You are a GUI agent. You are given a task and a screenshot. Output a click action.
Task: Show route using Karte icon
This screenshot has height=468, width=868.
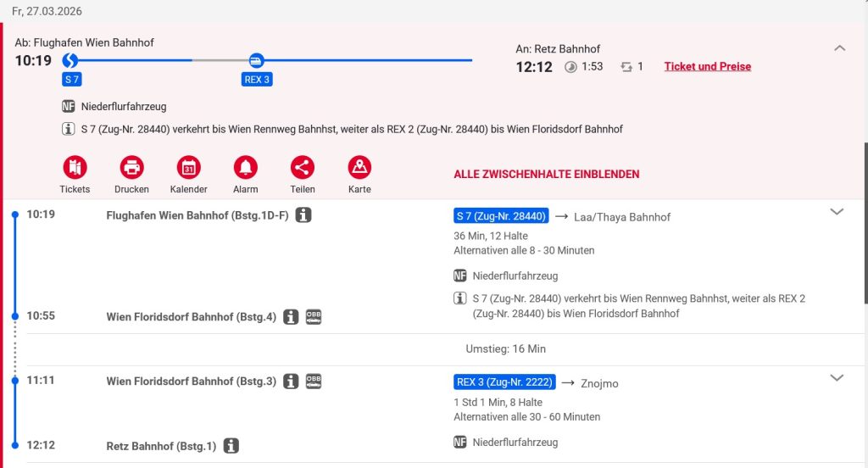point(359,167)
